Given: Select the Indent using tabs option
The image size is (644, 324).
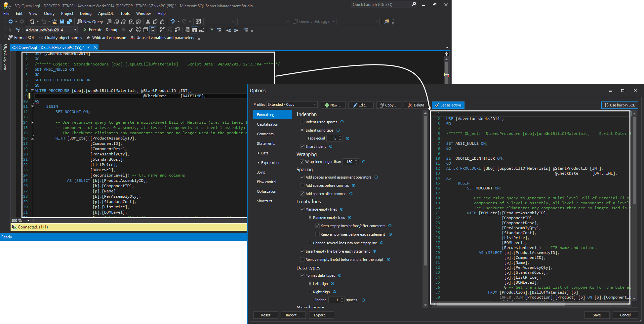Looking at the screenshot, I should click(302, 130).
